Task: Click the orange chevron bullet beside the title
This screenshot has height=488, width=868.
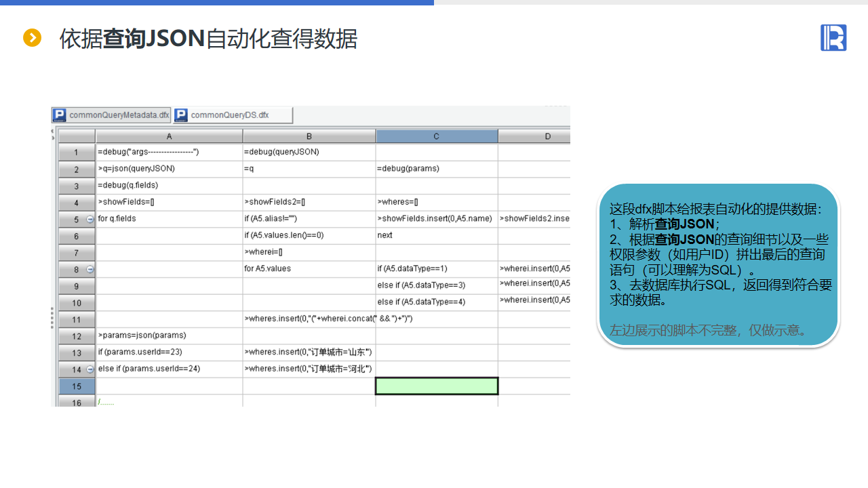Action: coord(33,38)
